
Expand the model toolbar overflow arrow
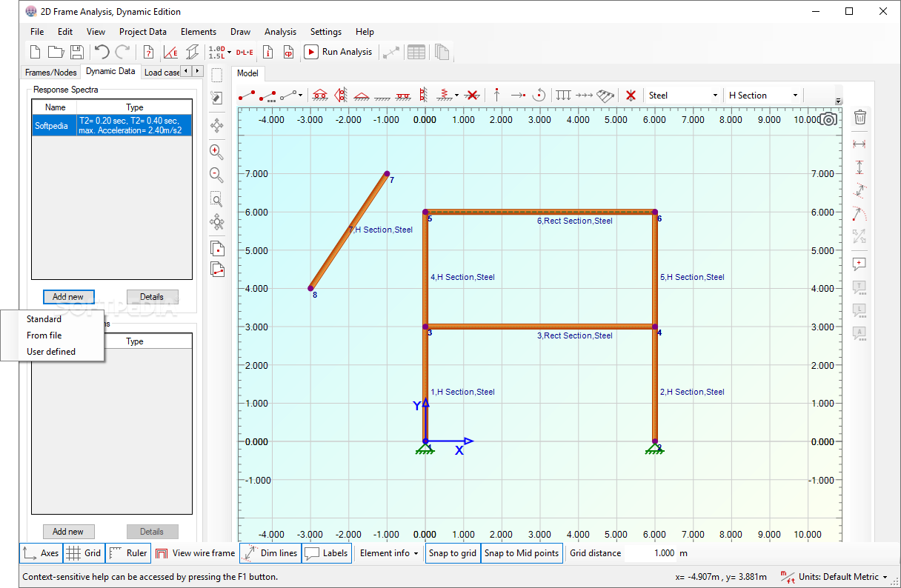pos(838,101)
